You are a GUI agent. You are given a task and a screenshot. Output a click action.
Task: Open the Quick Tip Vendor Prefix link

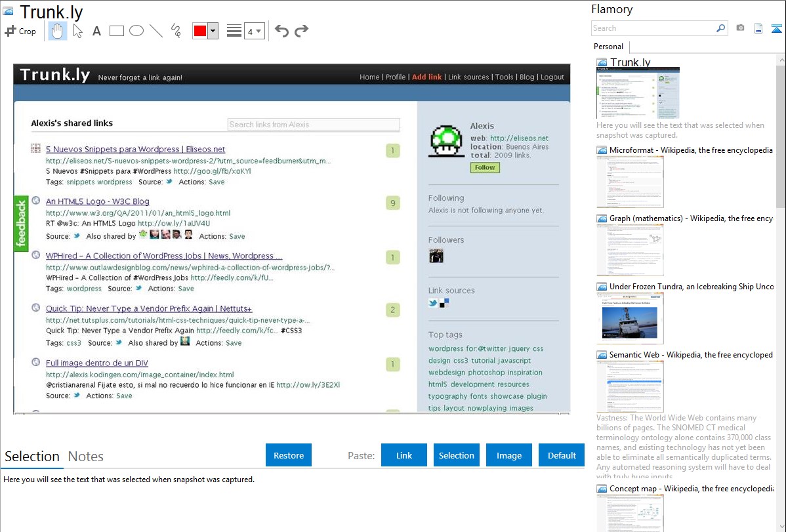click(x=149, y=309)
